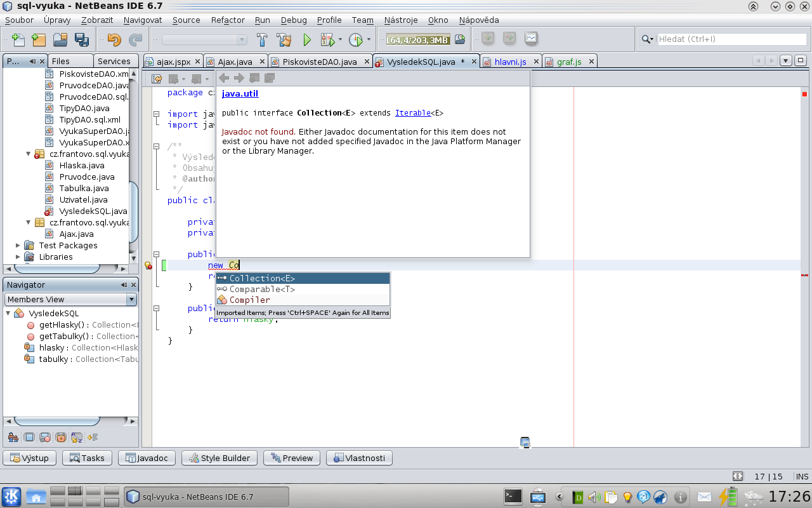Click the Redo toolbar icon
This screenshot has height=508, width=812.
pyautogui.click(x=135, y=39)
